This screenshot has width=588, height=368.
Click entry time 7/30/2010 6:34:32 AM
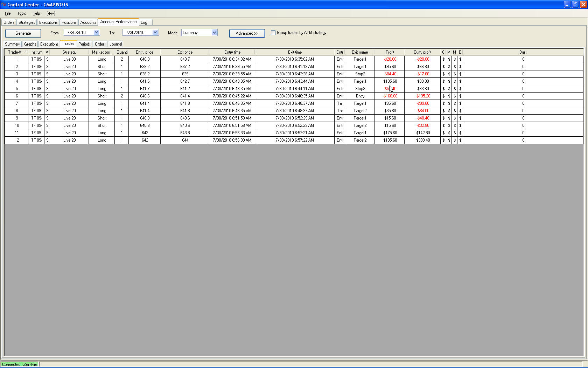click(232, 59)
